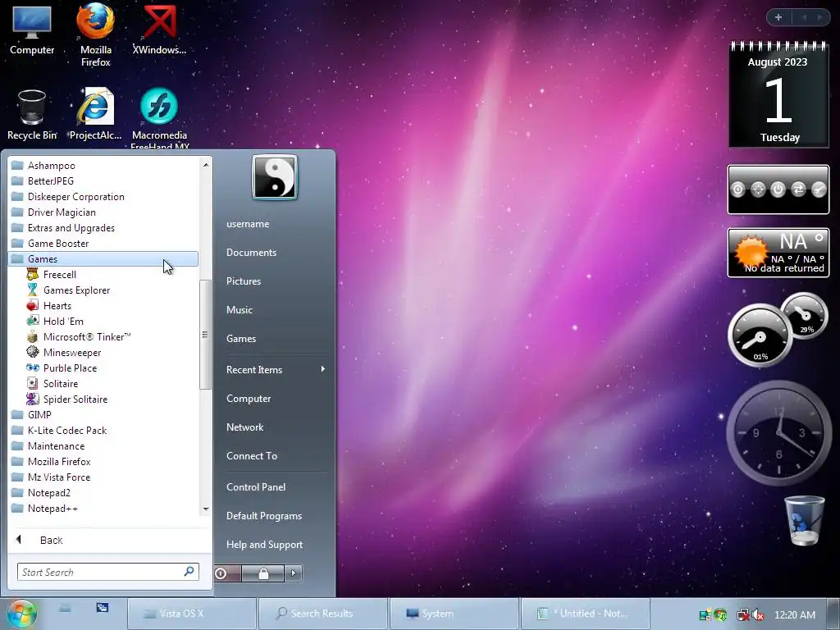This screenshot has width=840, height=630.
Task: Launch Spider Solitaire
Action: 75,399
